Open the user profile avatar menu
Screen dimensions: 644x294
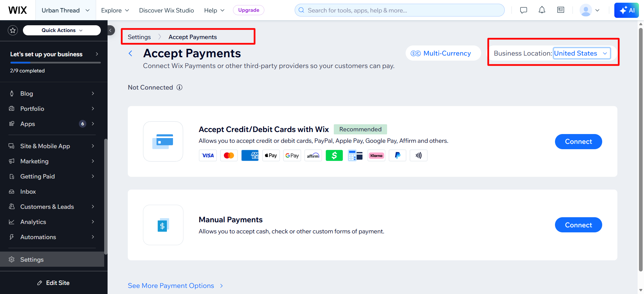point(589,10)
